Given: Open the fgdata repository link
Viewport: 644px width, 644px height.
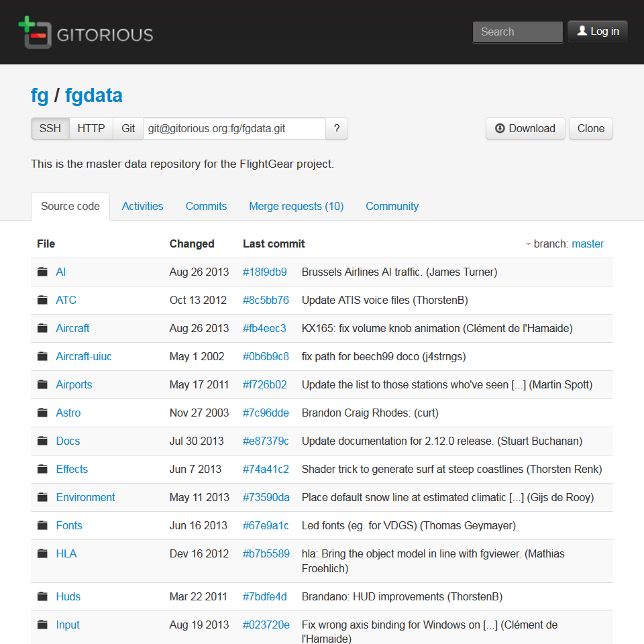Looking at the screenshot, I should 94,96.
